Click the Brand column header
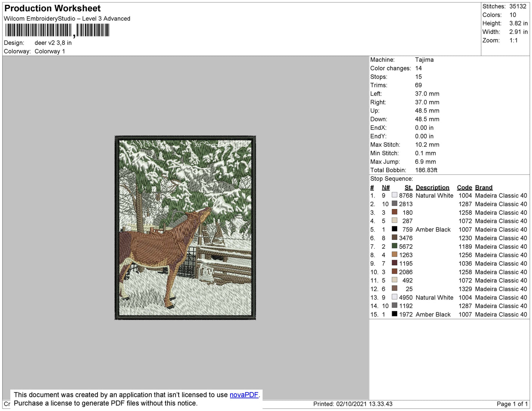This screenshot has width=532, height=411. click(484, 188)
